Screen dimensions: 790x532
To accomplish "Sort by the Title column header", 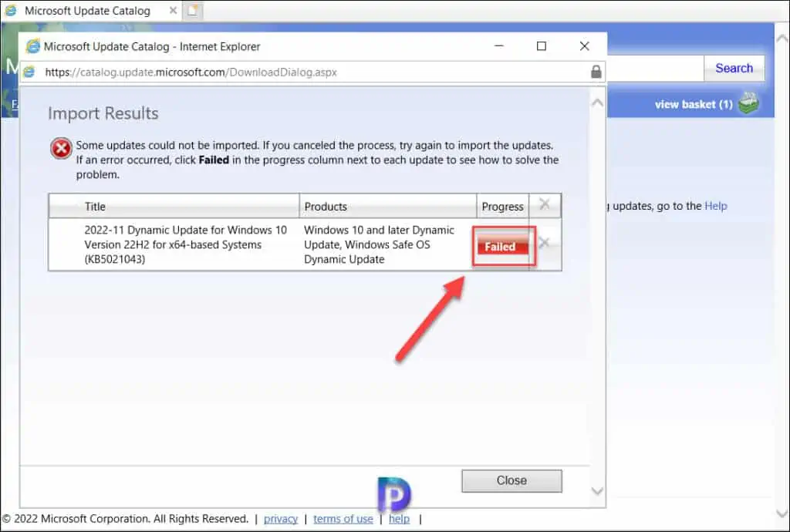I will coord(174,207).
